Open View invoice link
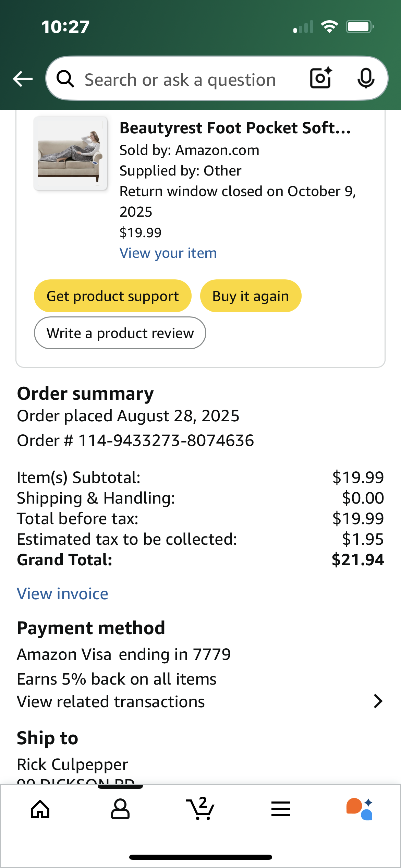The image size is (401, 868). tap(62, 594)
